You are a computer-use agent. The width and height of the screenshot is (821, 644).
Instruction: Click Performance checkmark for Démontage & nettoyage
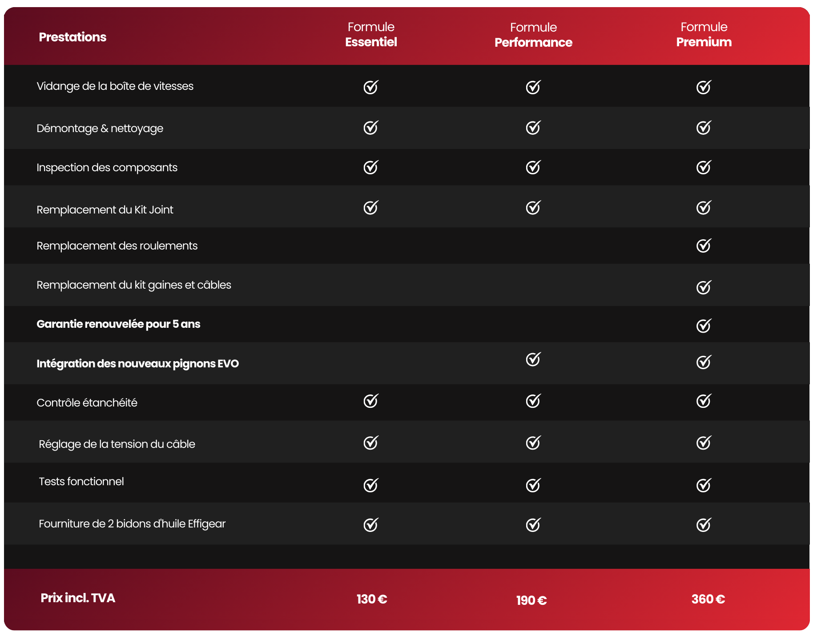click(x=533, y=128)
